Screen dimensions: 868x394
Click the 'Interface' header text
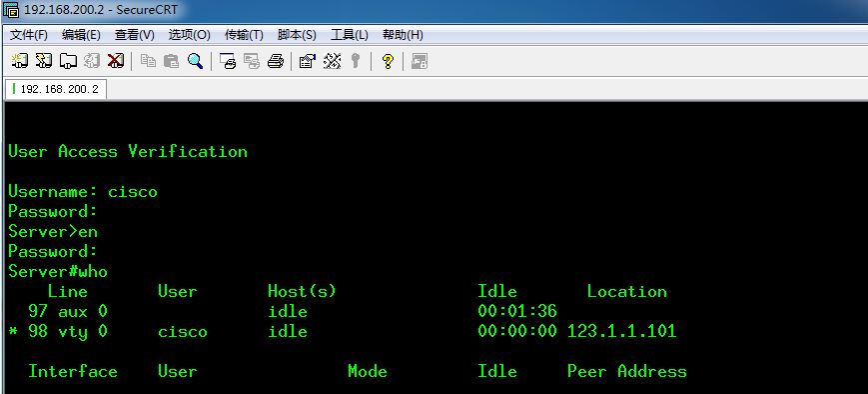pos(73,371)
